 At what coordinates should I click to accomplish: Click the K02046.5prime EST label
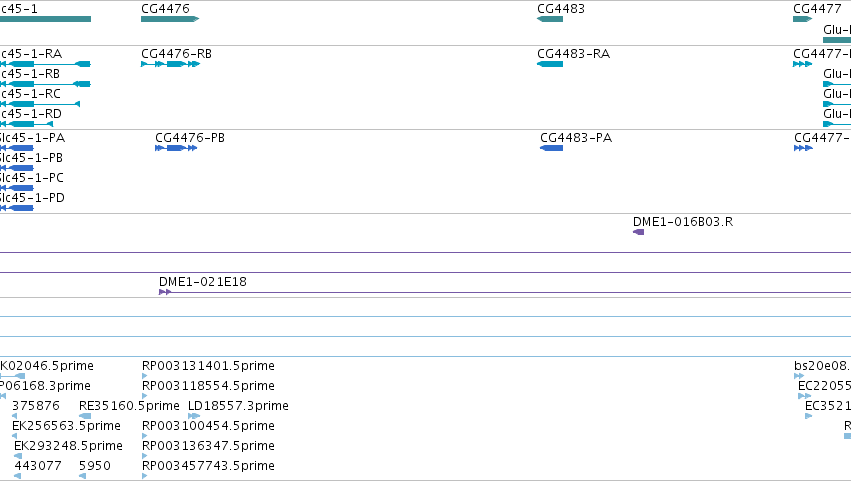(47, 366)
